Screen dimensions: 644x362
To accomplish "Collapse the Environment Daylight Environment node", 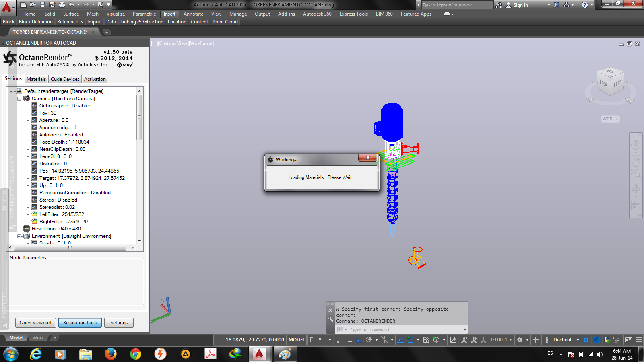I will click(x=19, y=236).
